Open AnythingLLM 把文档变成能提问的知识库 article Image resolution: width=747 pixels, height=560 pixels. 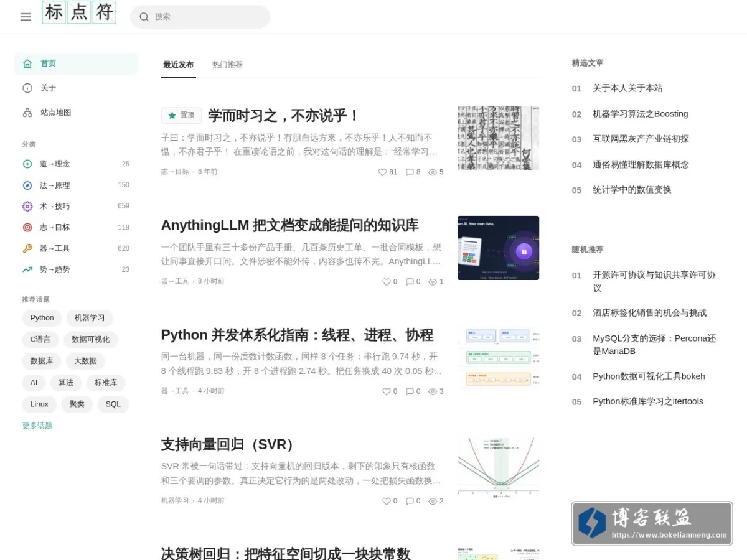click(x=290, y=225)
